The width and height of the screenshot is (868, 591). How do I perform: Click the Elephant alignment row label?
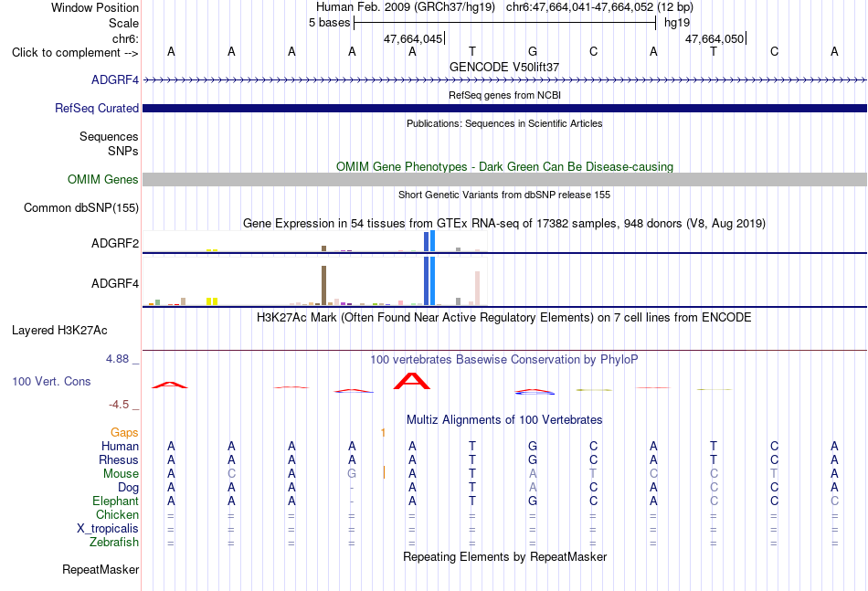coord(116,501)
